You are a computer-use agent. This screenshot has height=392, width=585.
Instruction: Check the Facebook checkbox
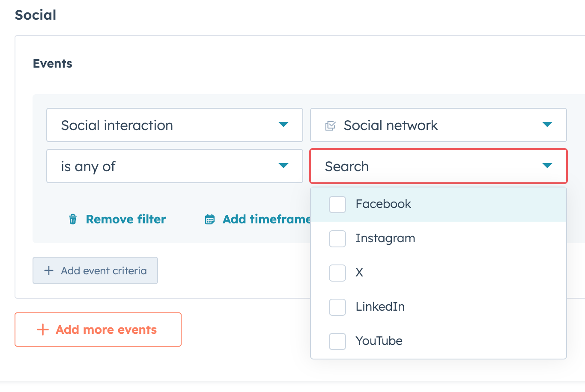coord(337,204)
